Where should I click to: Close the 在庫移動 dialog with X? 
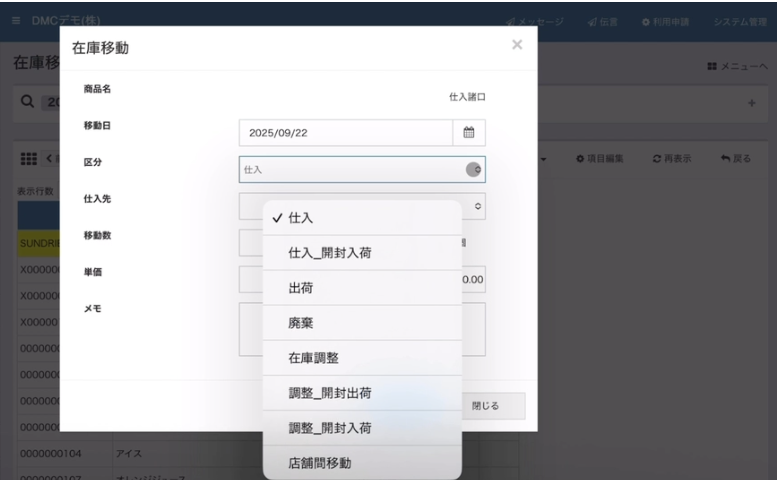point(517,45)
